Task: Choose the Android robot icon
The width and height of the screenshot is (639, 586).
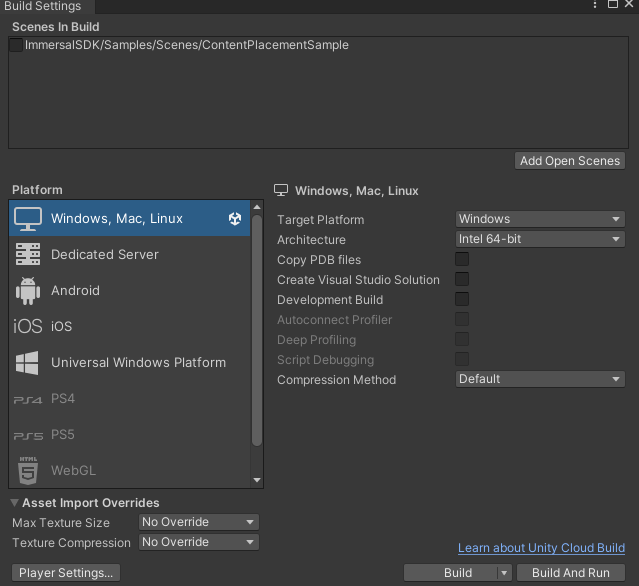Action: (x=28, y=291)
